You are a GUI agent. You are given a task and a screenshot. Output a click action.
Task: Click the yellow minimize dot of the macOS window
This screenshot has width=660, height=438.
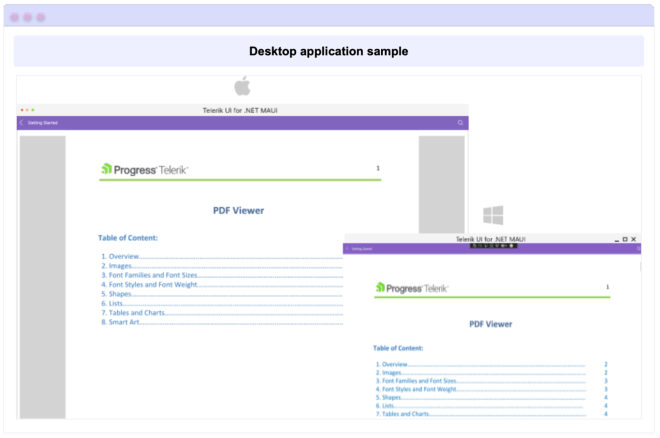pyautogui.click(x=27, y=110)
